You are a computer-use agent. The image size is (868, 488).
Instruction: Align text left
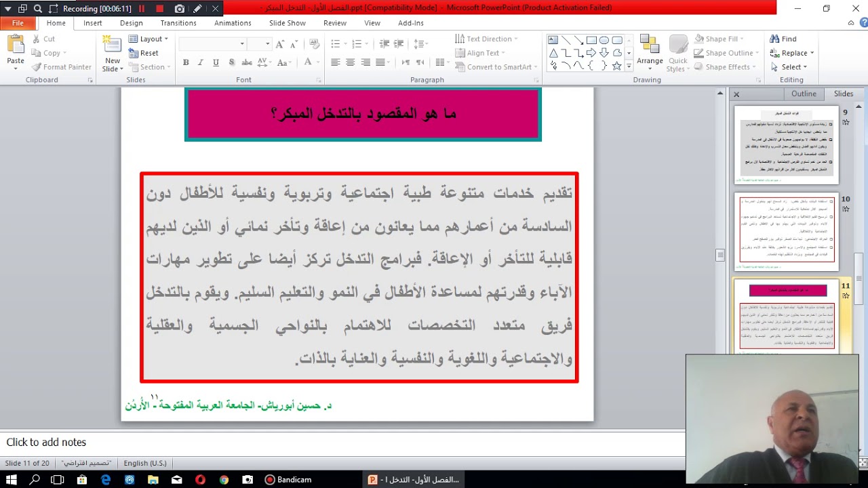[x=335, y=62]
